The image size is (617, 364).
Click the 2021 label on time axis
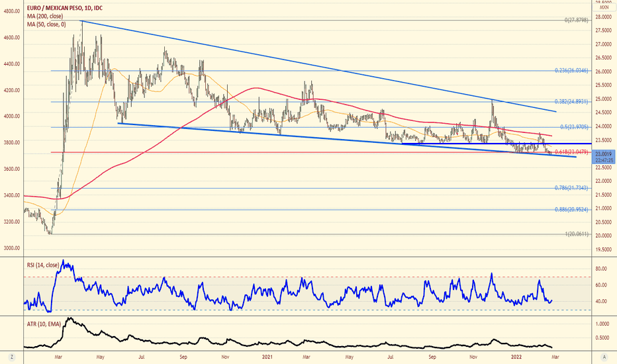tap(267, 357)
